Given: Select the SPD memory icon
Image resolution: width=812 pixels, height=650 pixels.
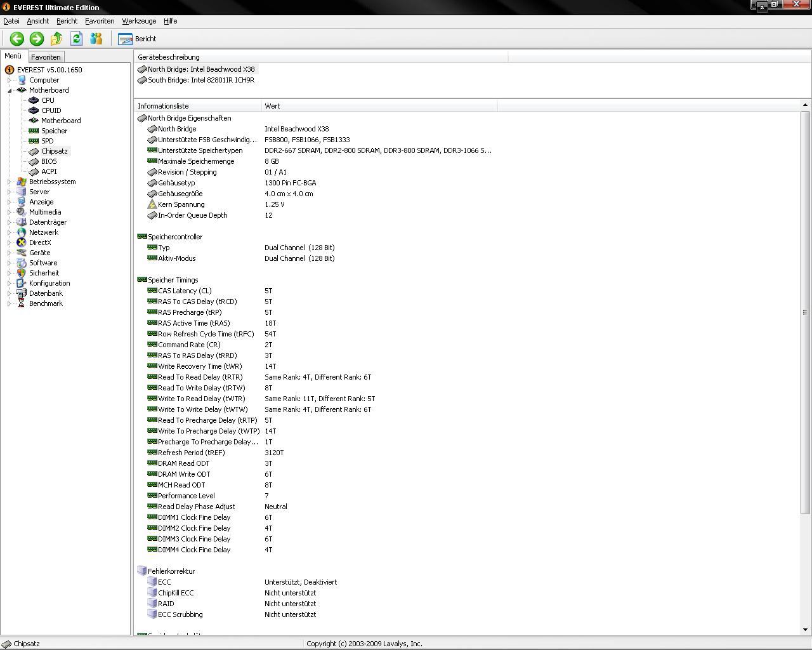Looking at the screenshot, I should coord(34,141).
